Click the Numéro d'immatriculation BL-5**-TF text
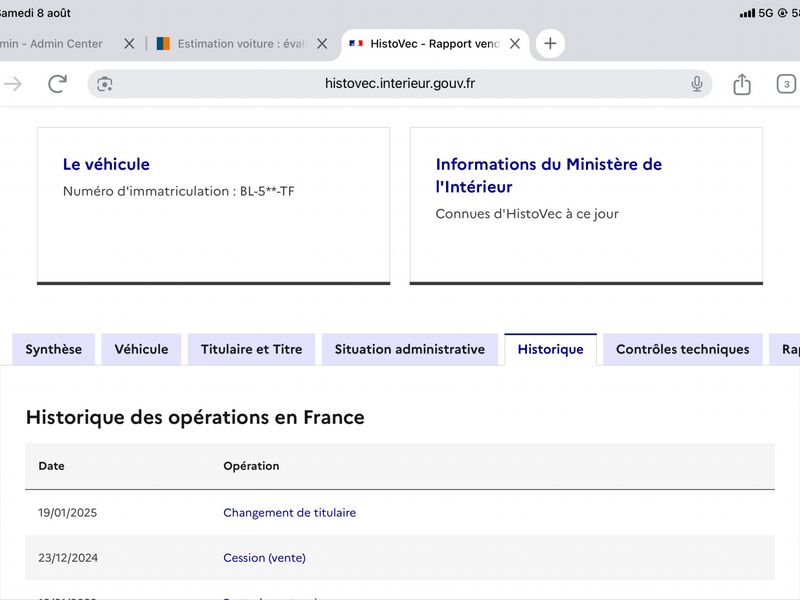Screen dimensions: 800x600 click(x=179, y=191)
